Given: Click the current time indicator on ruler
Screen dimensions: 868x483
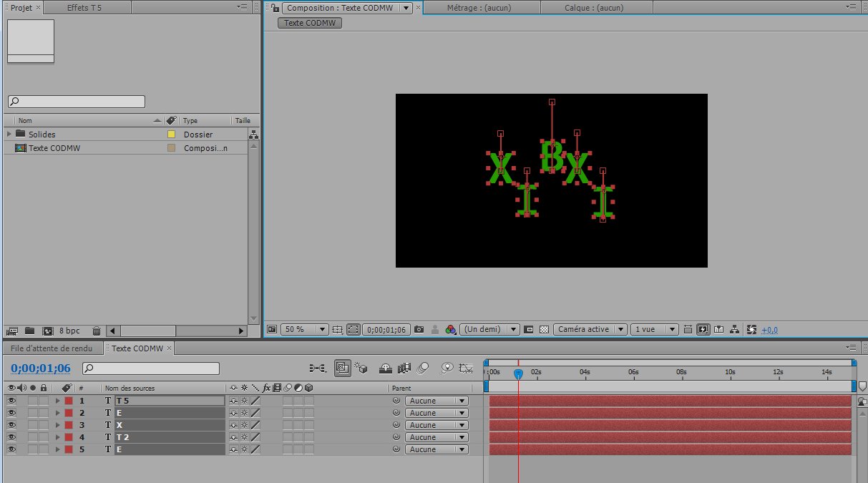Looking at the screenshot, I should 518,373.
